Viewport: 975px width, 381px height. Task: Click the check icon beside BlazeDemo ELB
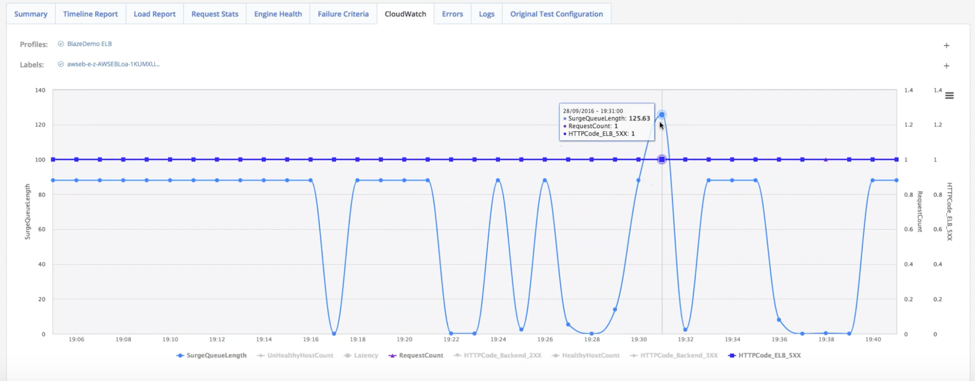click(61, 44)
